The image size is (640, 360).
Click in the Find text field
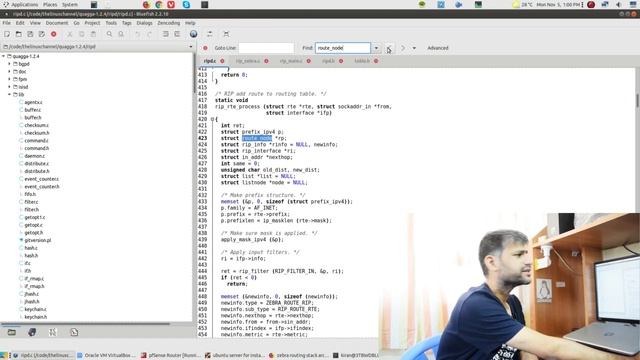point(343,48)
